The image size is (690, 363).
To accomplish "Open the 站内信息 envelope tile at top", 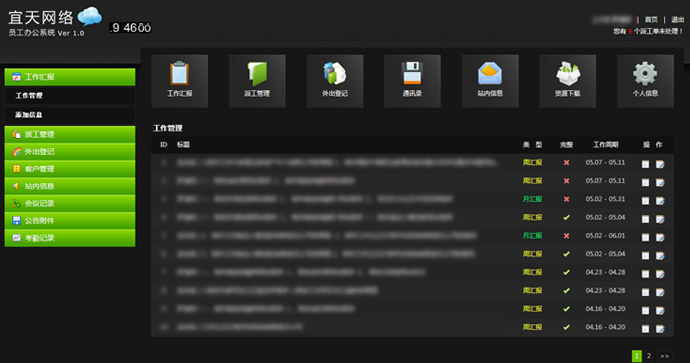I will [x=490, y=81].
